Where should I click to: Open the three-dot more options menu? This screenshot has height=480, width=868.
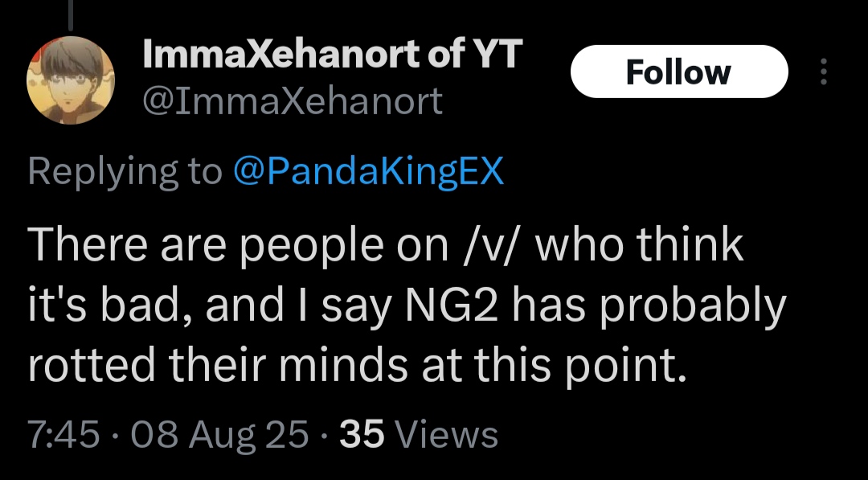click(823, 72)
